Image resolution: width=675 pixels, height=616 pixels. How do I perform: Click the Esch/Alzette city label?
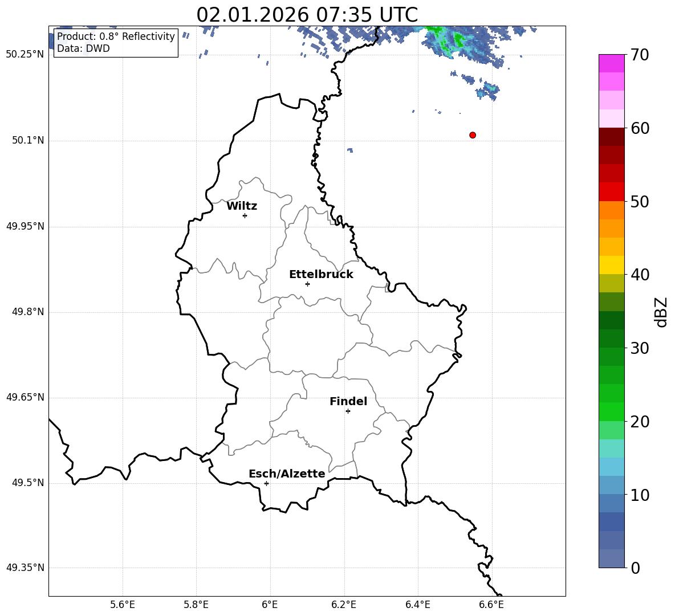pyautogui.click(x=287, y=474)
